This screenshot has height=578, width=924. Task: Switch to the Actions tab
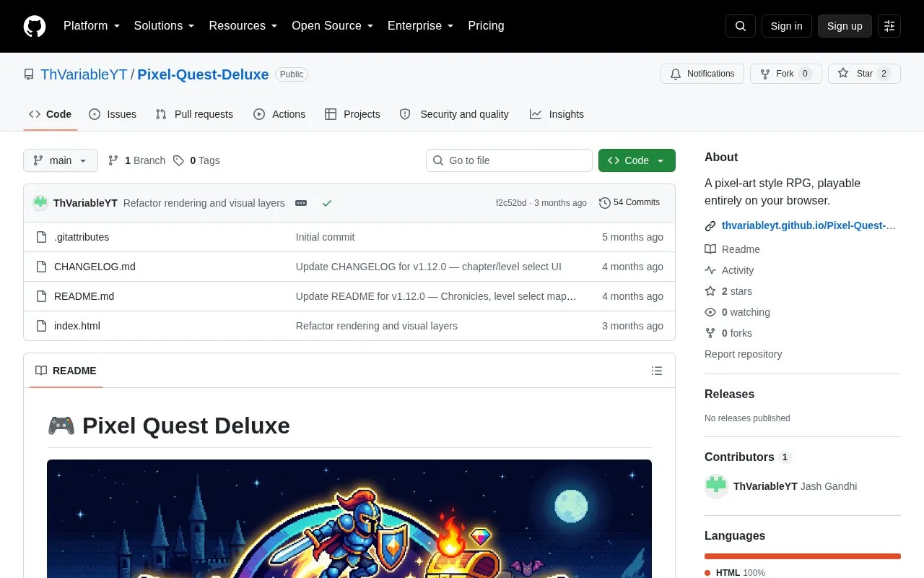click(x=279, y=114)
